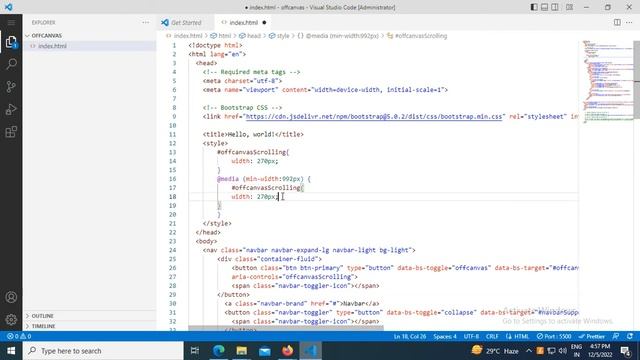This screenshot has width=640, height=360.
Task: Click line number 12 in the gutter
Action: coord(173,143)
